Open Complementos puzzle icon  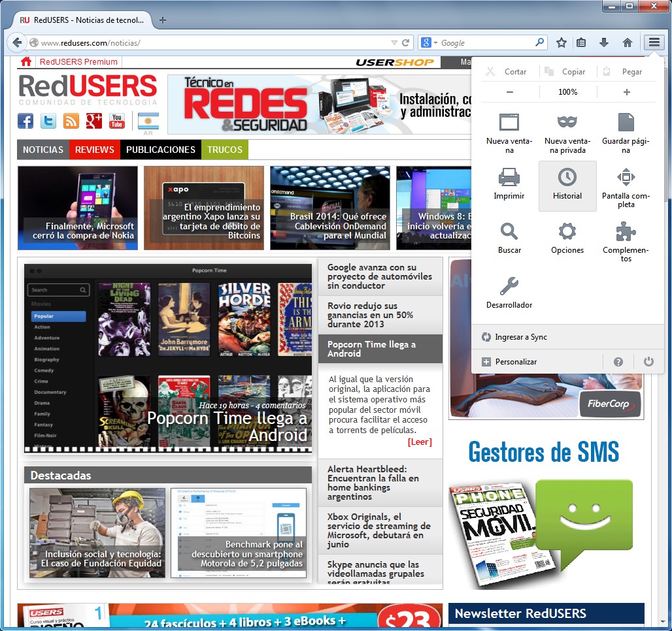[626, 232]
